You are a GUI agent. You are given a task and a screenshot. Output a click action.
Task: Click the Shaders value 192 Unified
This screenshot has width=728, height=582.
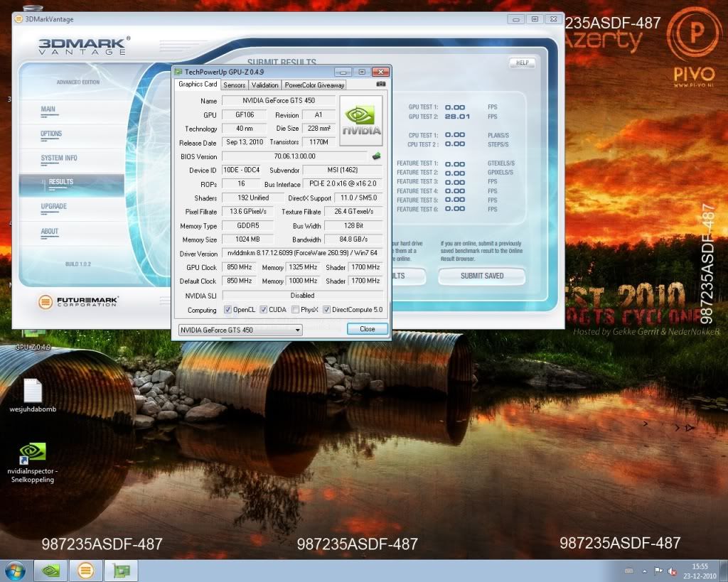(x=253, y=198)
